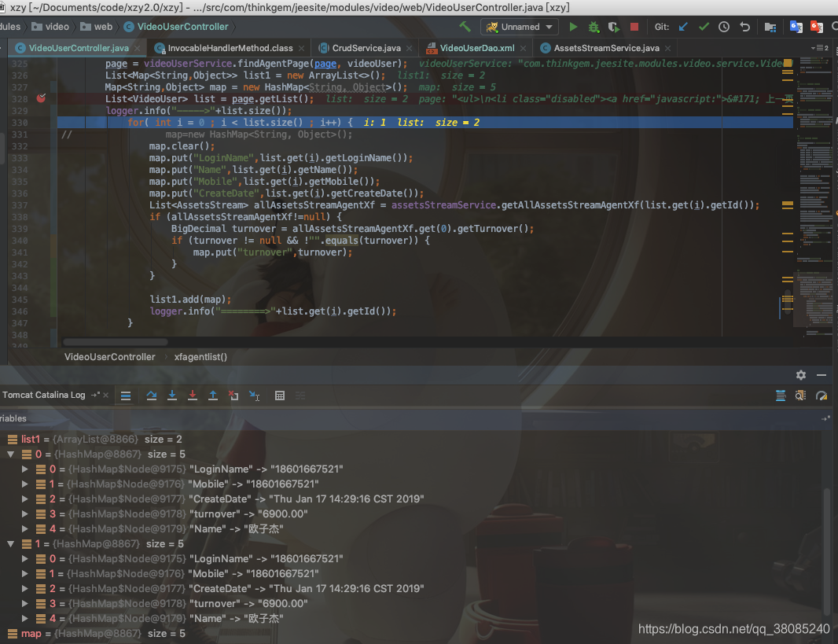The image size is (838, 644).
Task: Close the VideoUserDao.xml tab
Action: coord(524,48)
